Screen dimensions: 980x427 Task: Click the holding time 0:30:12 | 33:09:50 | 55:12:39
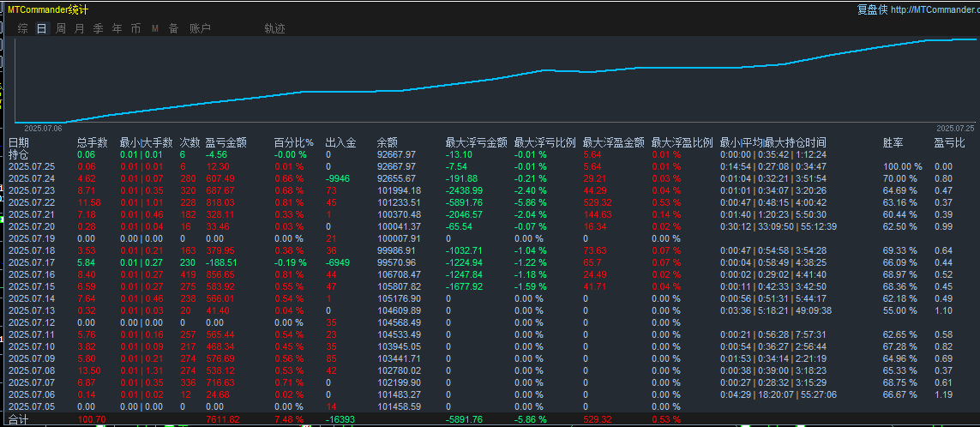pos(779,226)
